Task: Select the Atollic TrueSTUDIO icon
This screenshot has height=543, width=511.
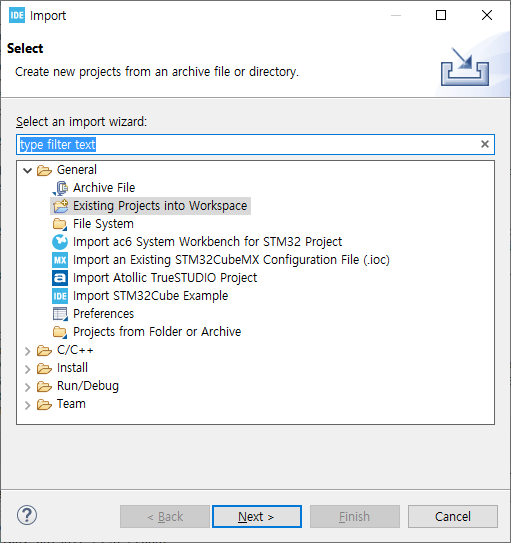Action: coord(60,278)
